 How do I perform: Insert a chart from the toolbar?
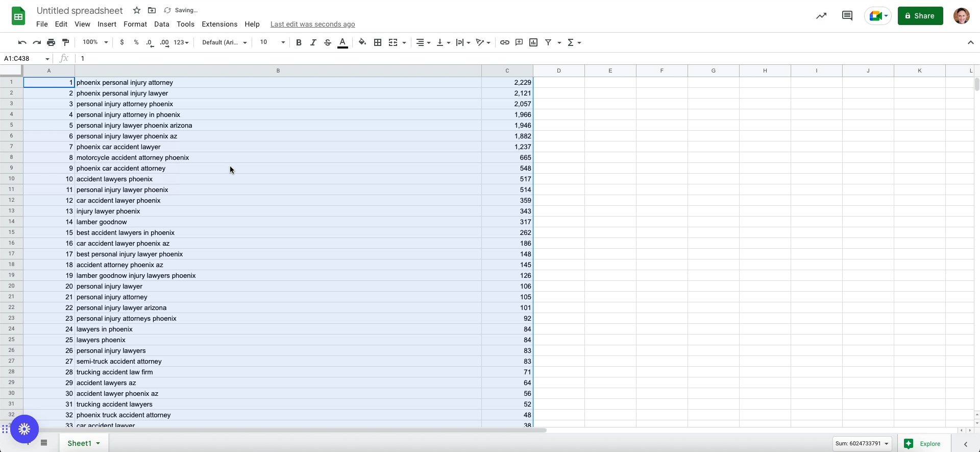click(533, 42)
